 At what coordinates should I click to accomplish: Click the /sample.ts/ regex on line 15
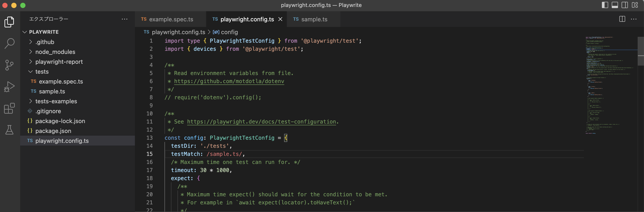pos(224,154)
